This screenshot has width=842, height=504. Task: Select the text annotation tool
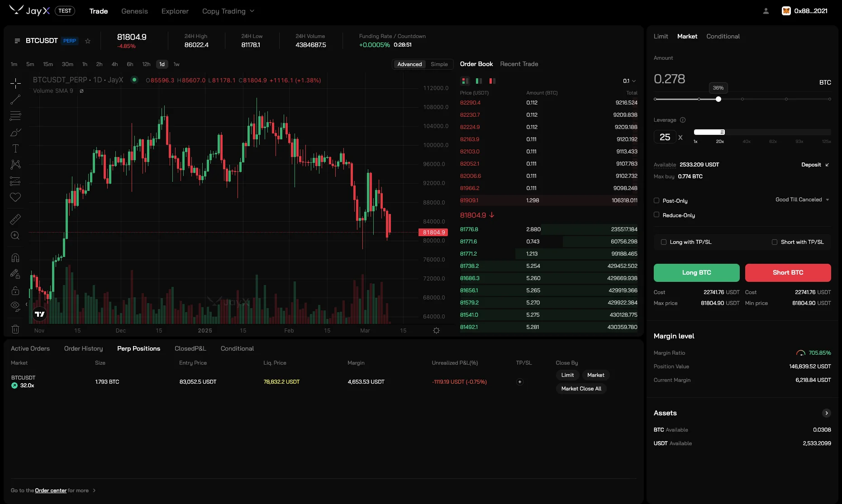(15, 148)
